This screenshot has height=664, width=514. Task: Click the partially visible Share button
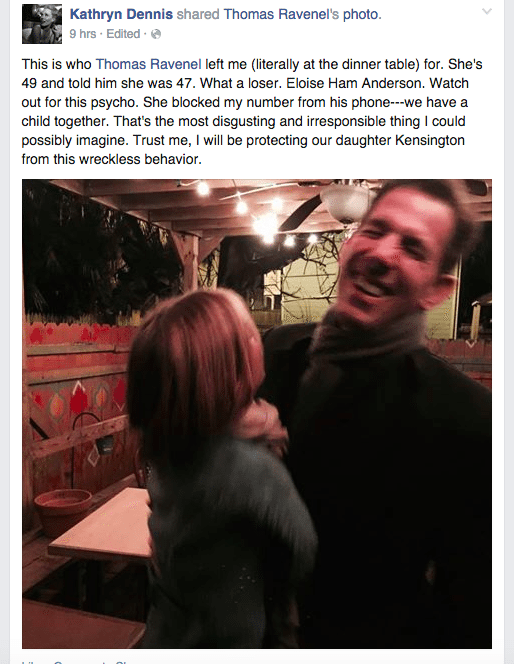pos(126,661)
